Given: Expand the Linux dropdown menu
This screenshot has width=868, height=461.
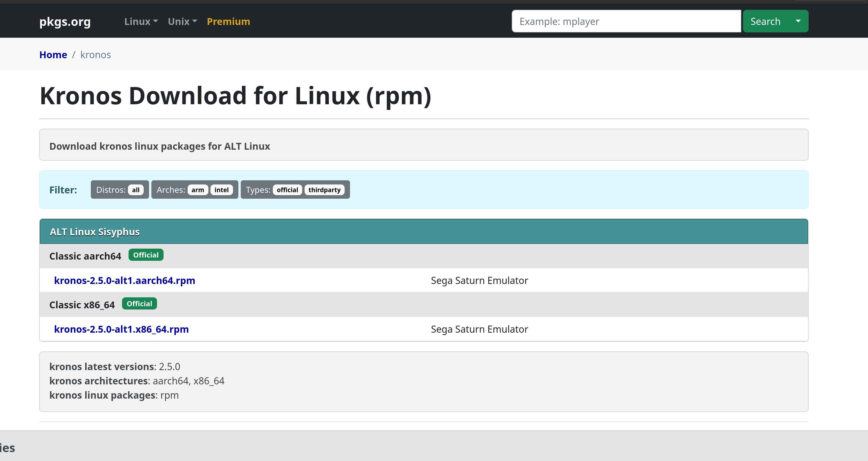Looking at the screenshot, I should (x=140, y=22).
